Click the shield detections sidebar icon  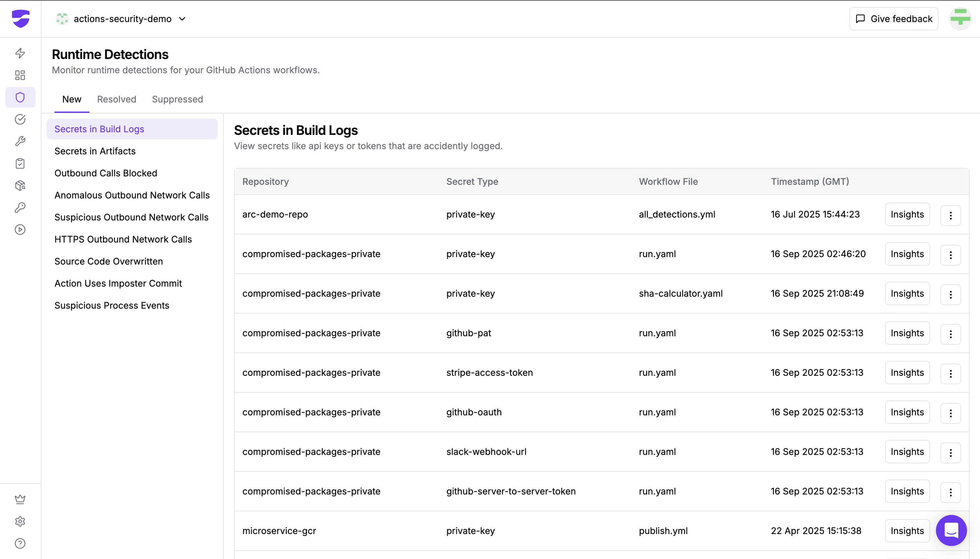pos(20,97)
